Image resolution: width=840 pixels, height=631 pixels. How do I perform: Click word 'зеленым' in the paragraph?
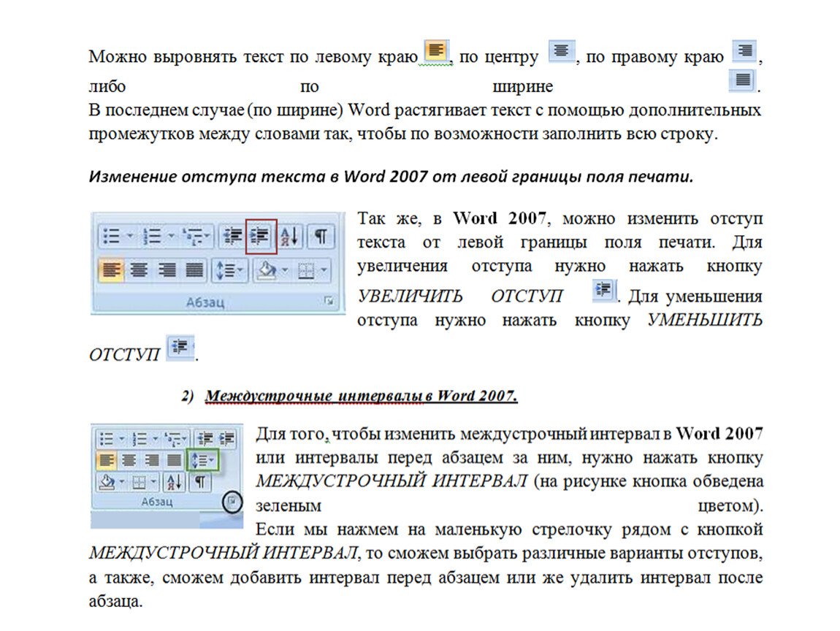289,505
